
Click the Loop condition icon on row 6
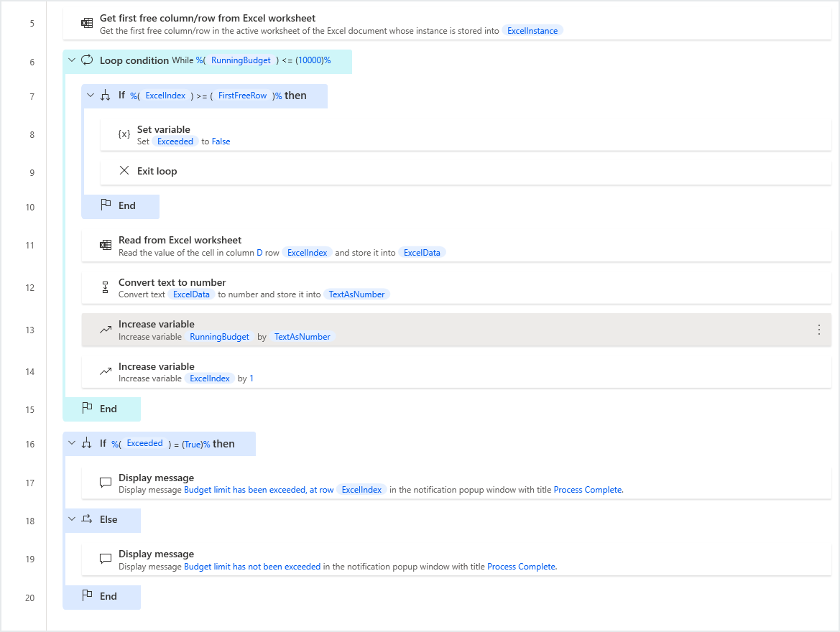click(x=87, y=60)
